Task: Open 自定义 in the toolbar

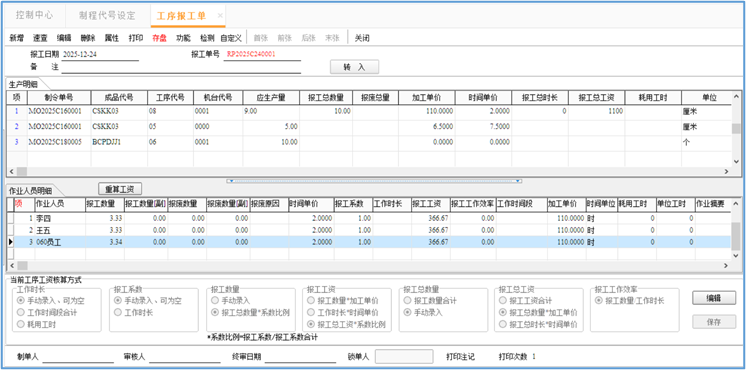Action: tap(231, 39)
